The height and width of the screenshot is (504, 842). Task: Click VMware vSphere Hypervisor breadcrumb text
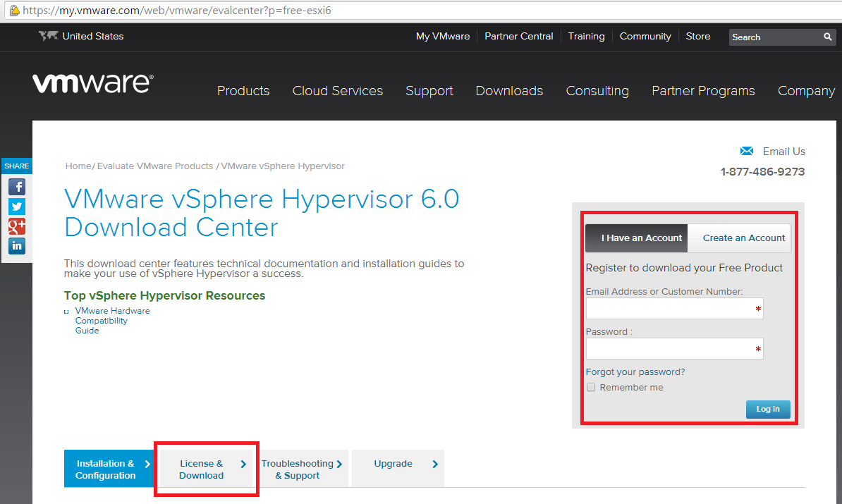(283, 166)
